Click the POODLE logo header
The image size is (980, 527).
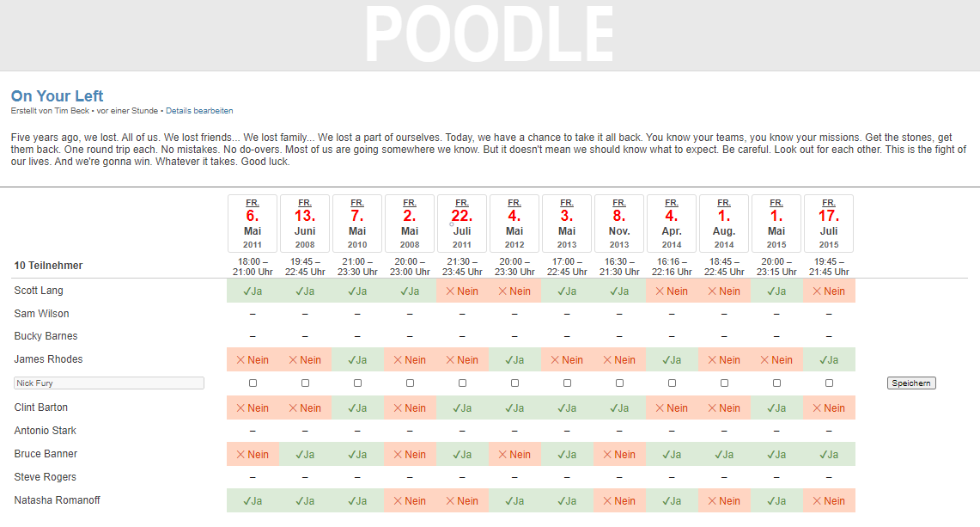(x=489, y=34)
